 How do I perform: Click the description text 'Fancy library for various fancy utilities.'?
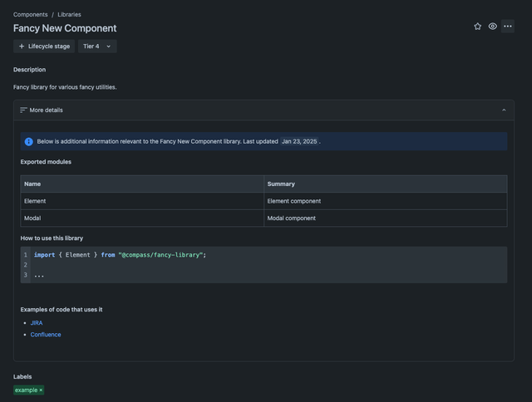(x=65, y=87)
